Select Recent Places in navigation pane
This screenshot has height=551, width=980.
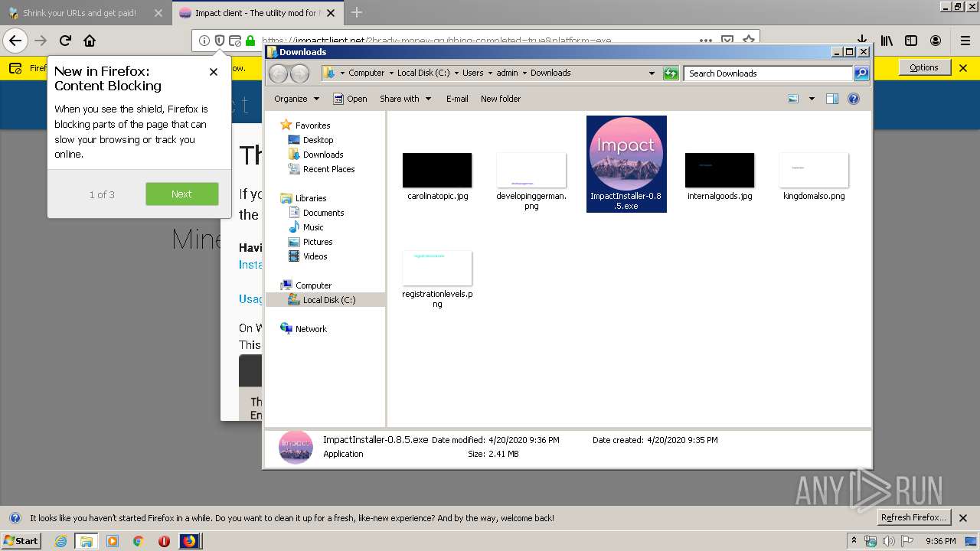click(x=328, y=169)
